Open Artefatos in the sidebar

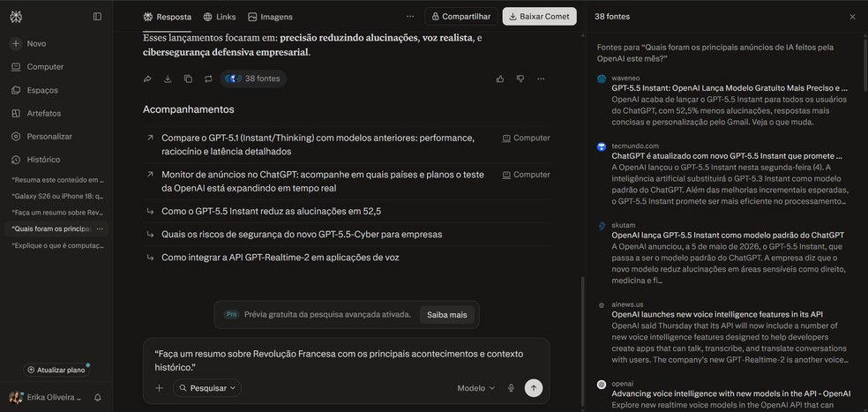36,114
